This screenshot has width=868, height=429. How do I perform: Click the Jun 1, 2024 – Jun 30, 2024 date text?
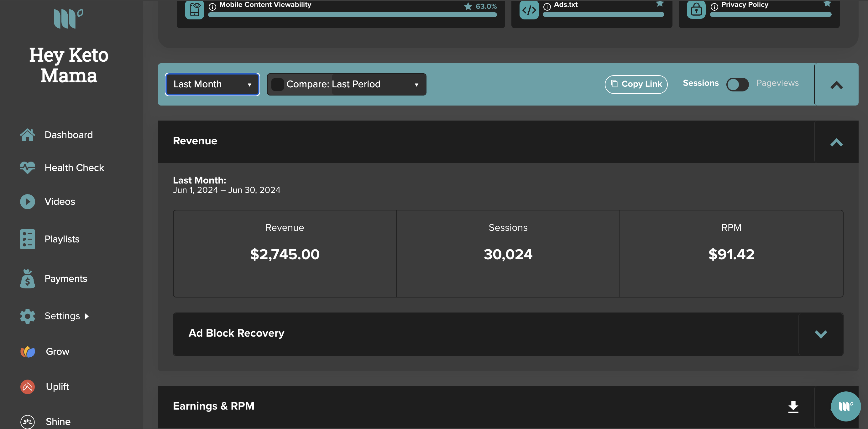[x=227, y=190]
